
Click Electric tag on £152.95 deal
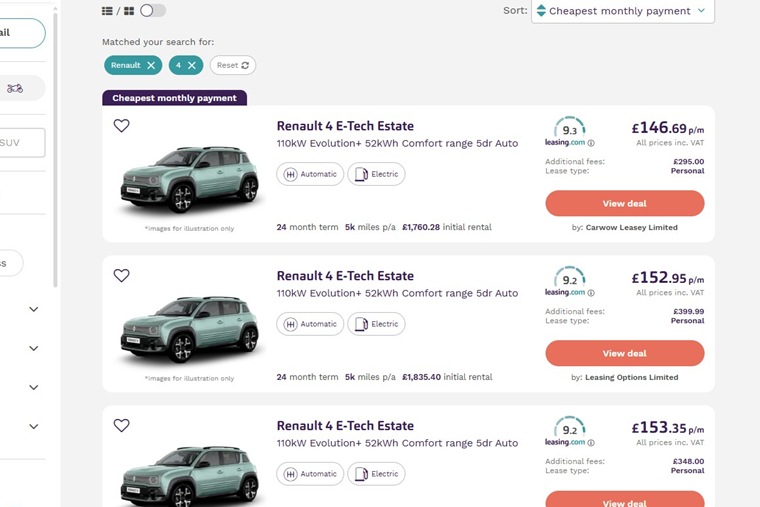pos(376,324)
